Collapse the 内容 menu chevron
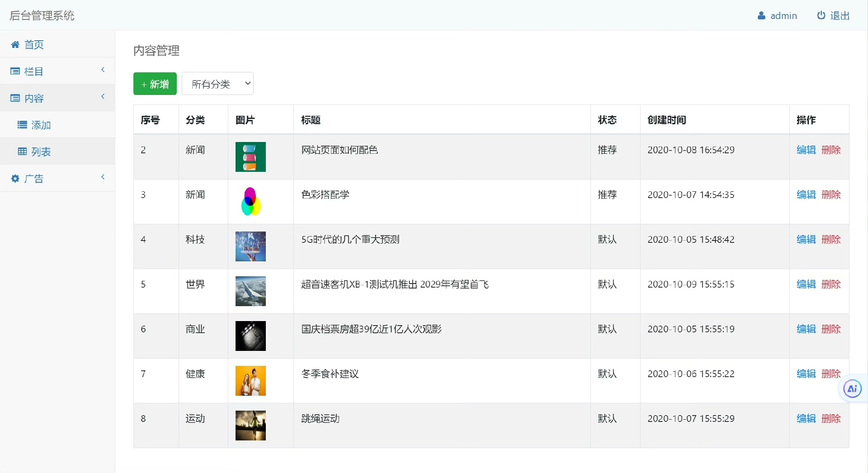Image resolution: width=868 pixels, height=473 pixels. [x=103, y=96]
